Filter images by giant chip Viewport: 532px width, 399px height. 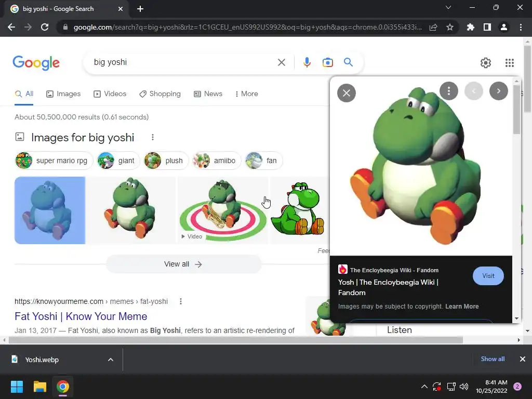118,161
